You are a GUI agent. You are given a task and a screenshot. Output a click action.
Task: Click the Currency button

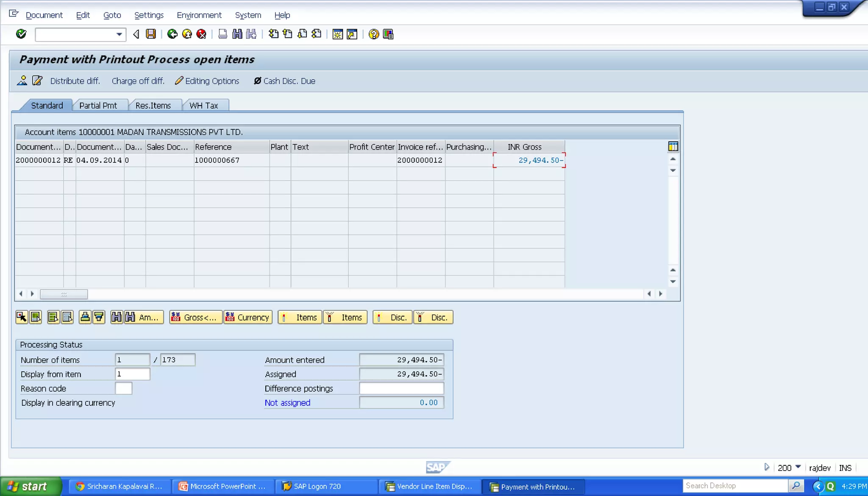point(248,317)
